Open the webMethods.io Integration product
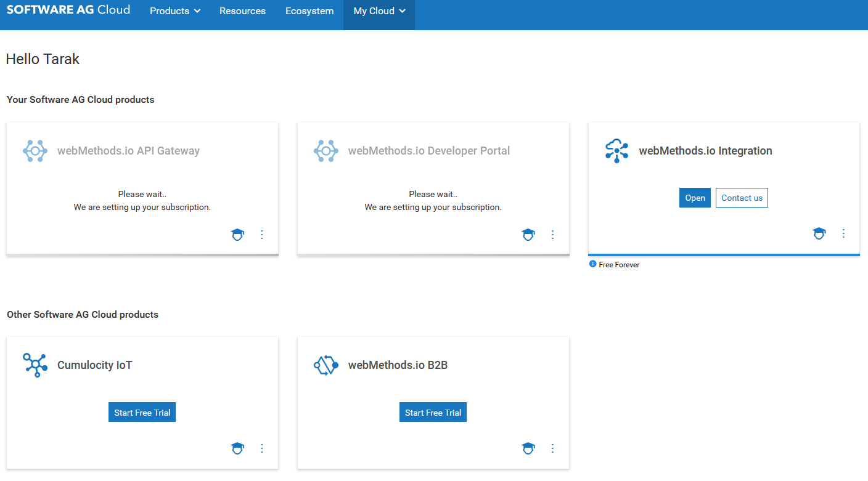 point(695,198)
